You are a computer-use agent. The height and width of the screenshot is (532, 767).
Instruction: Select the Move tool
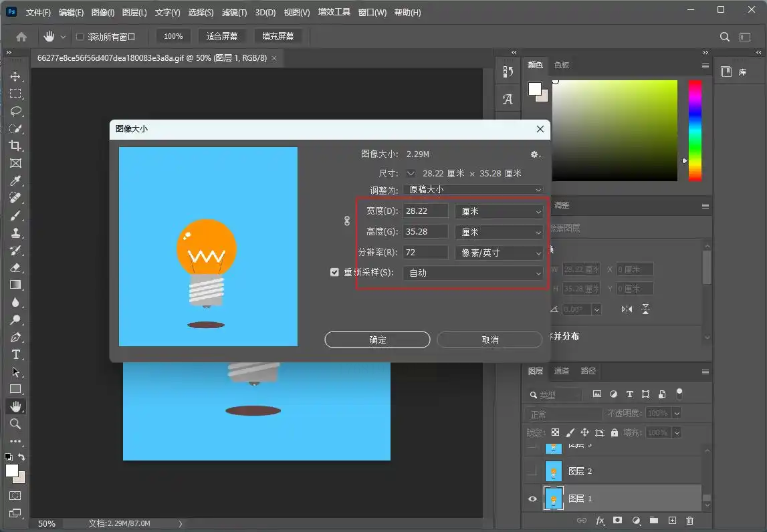coord(15,76)
